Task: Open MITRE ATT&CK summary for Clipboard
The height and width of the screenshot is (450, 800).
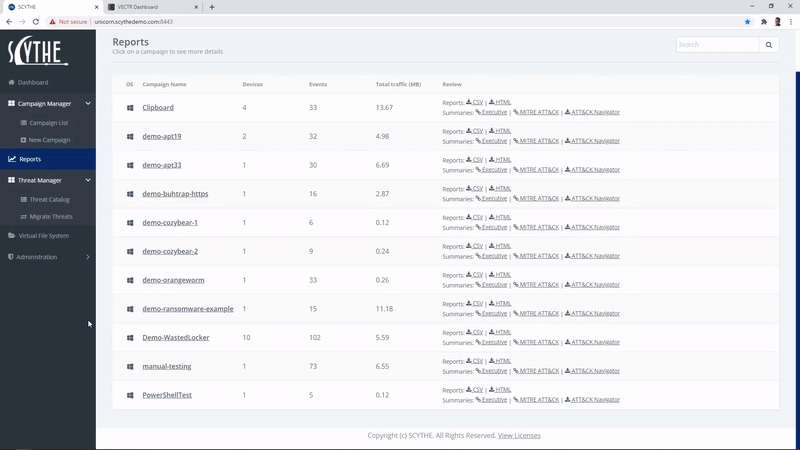Action: [x=536, y=112]
